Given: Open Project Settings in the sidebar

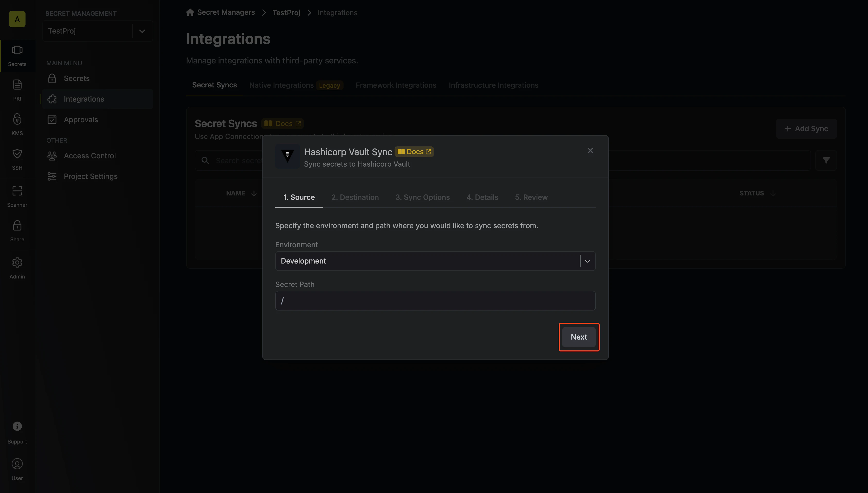Looking at the screenshot, I should coord(97,176).
